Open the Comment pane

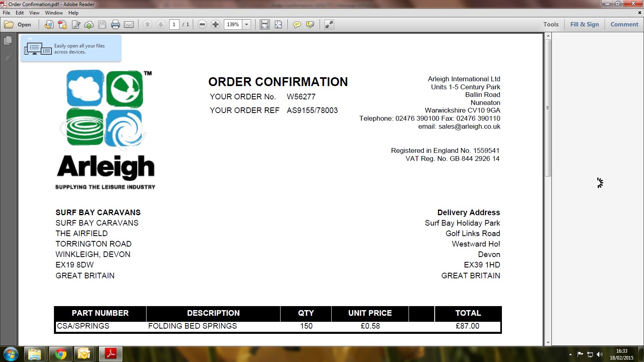coord(624,25)
